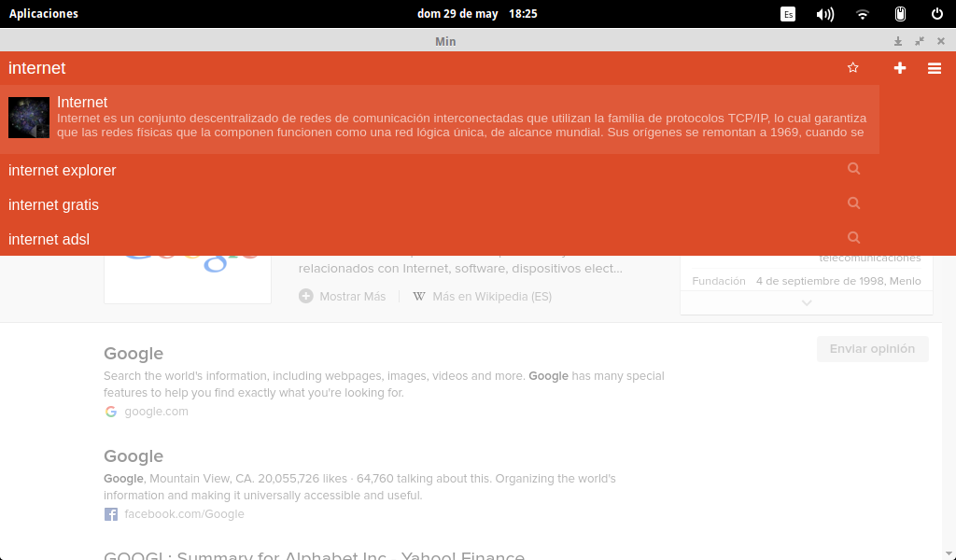Open the Google result titled Search the world's information

pyautogui.click(x=134, y=354)
